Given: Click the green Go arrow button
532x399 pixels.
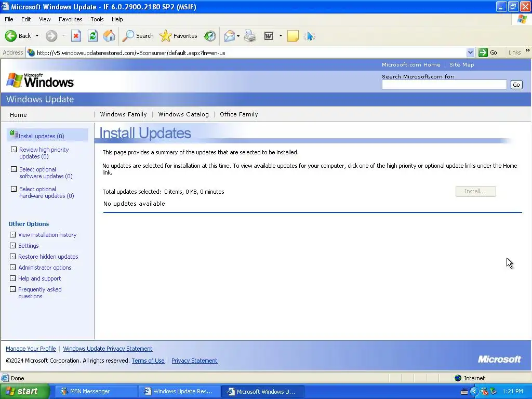Looking at the screenshot, I should point(483,52).
